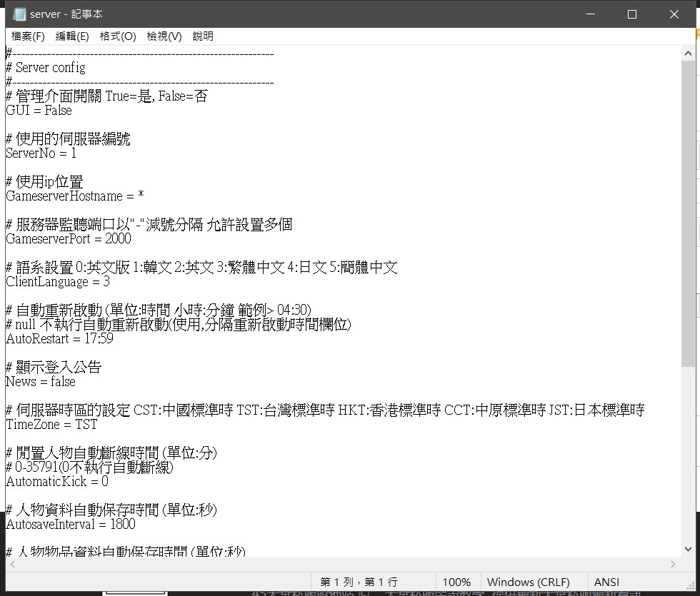700x596 pixels.
Task: Maximize the server Notepad window
Action: tap(632, 14)
